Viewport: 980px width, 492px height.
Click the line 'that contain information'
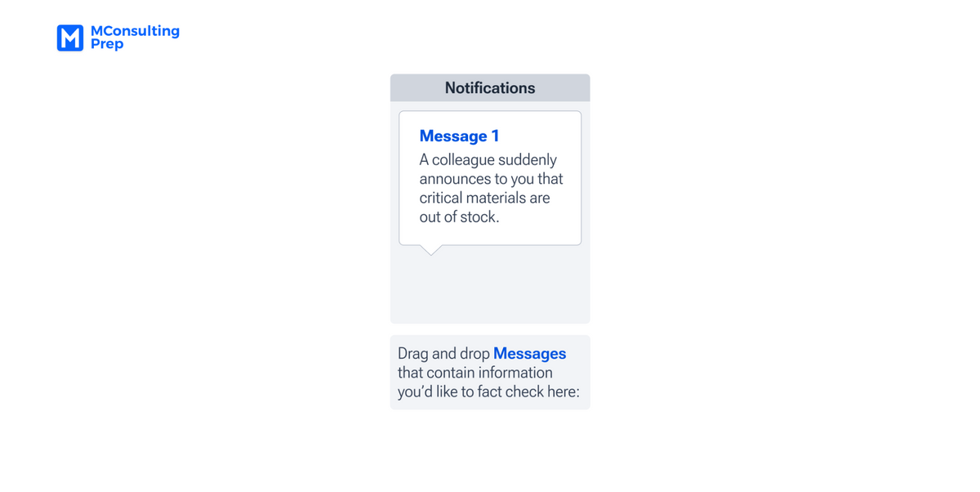(x=475, y=373)
